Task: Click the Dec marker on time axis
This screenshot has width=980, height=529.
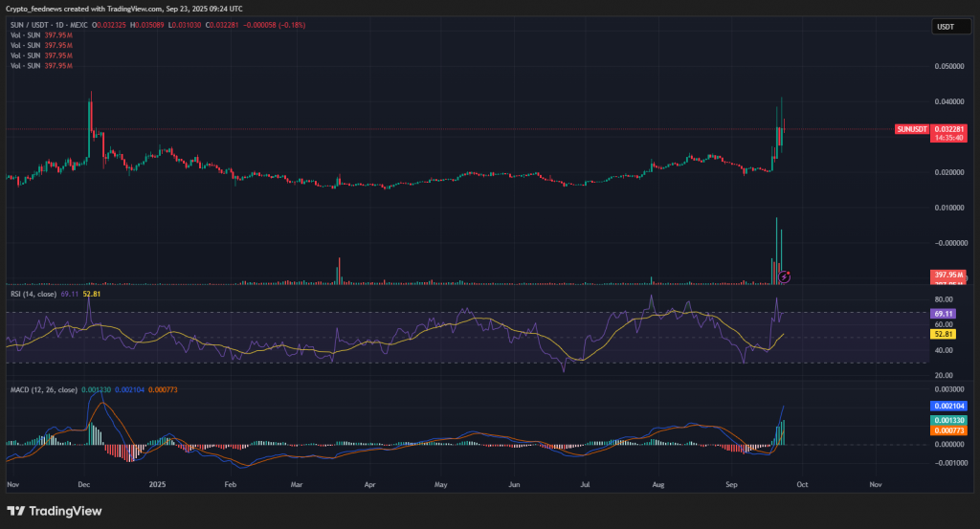Action: point(84,485)
